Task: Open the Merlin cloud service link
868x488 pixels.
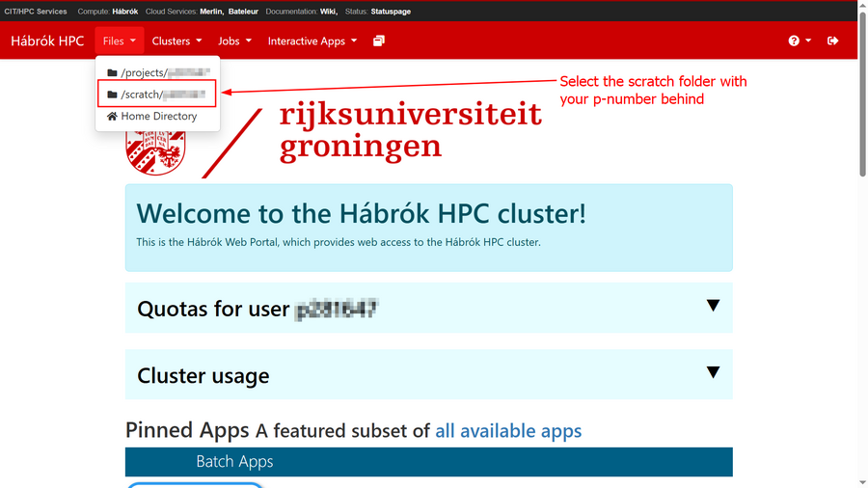Action: click(x=210, y=12)
